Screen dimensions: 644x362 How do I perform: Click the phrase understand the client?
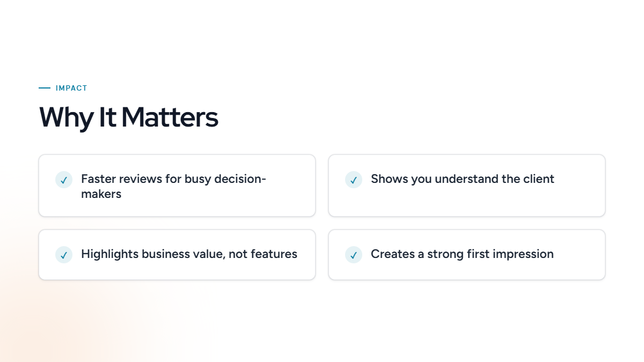494,179
